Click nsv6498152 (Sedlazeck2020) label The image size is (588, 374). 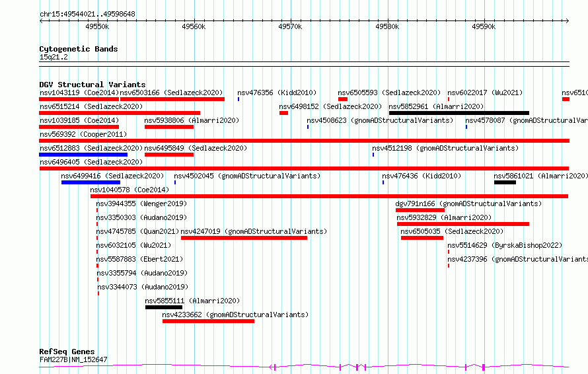coord(330,106)
